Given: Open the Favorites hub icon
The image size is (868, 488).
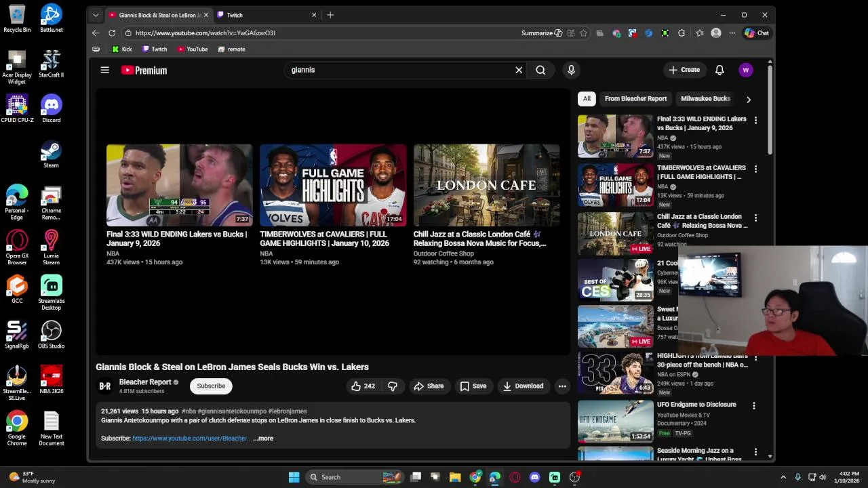Looking at the screenshot, I should click(699, 33).
